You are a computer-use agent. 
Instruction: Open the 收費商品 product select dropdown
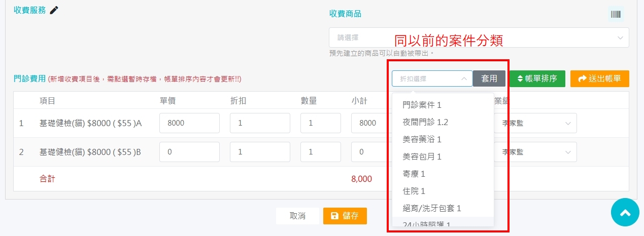[479, 38]
